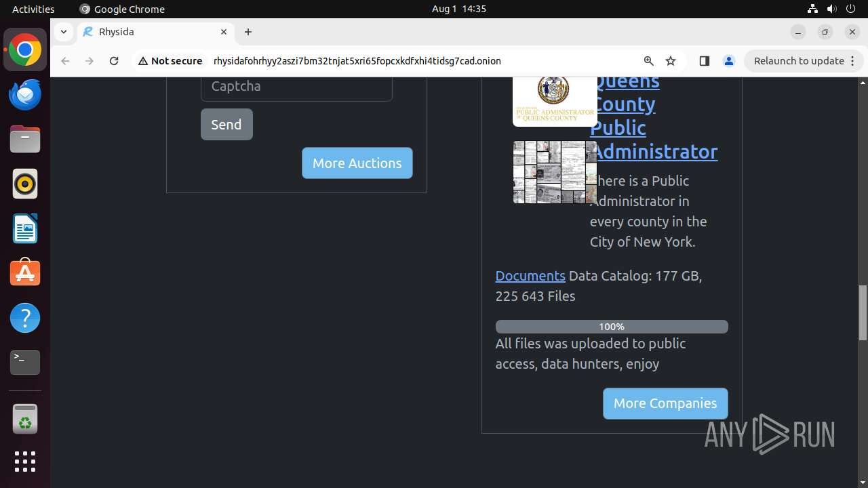
Task: Open the Files manager dock icon
Action: (x=25, y=140)
